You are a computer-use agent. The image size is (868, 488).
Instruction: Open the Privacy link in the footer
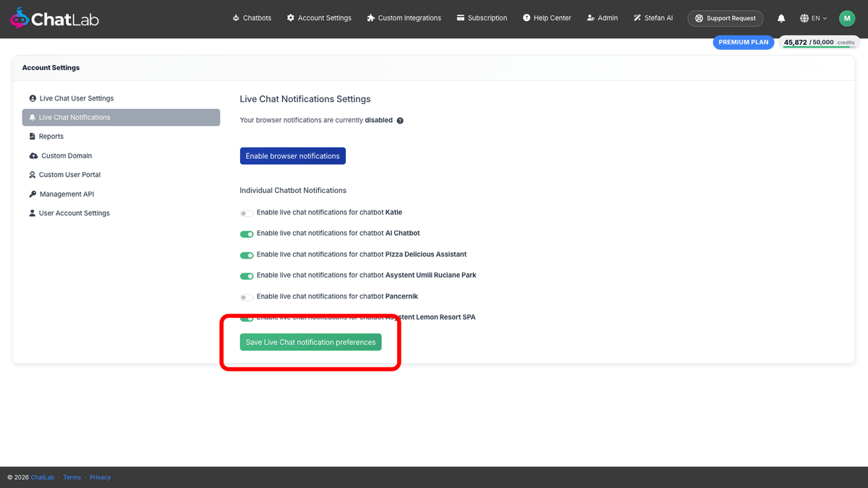pyautogui.click(x=101, y=477)
